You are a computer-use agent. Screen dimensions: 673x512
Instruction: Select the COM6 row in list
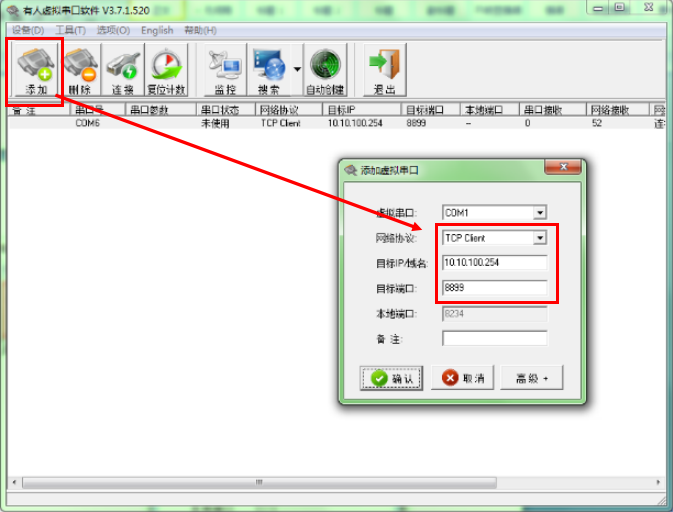(x=88, y=124)
